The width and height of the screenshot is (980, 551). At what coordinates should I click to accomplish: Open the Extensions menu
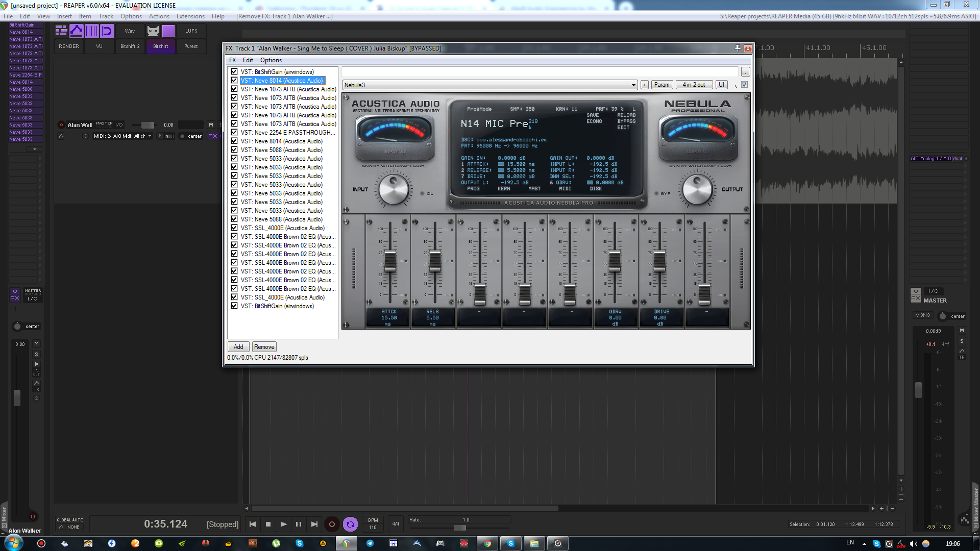(x=190, y=16)
